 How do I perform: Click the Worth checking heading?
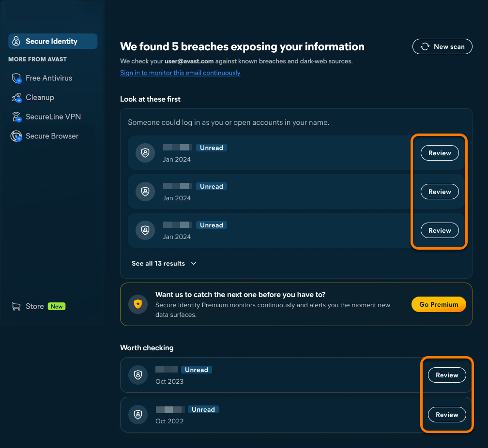[x=147, y=347]
